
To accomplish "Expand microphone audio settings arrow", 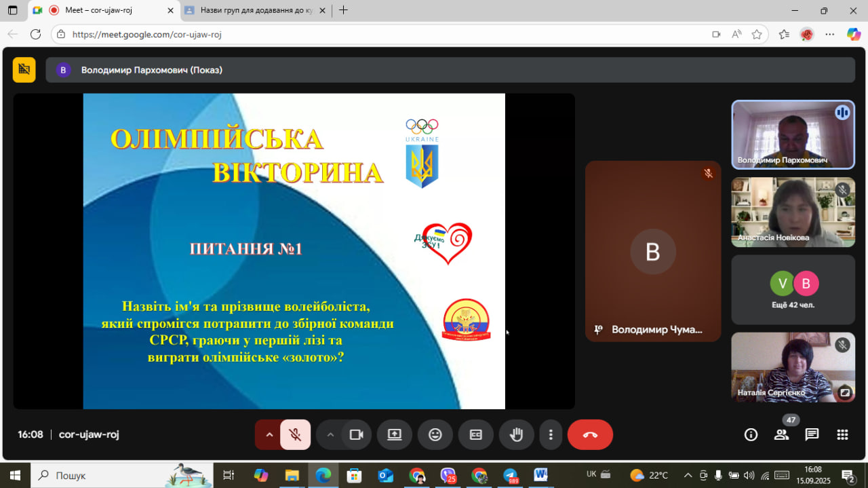I will coord(269,435).
